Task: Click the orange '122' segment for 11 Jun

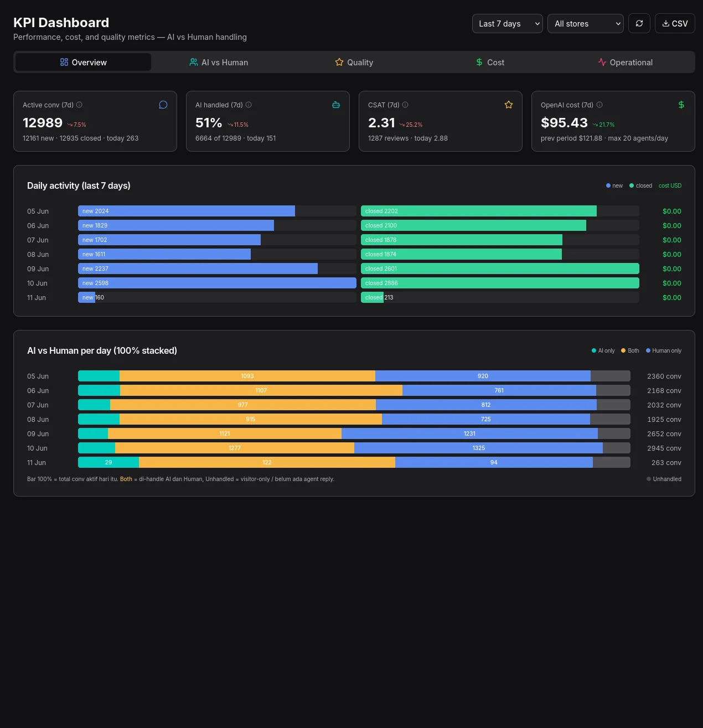Action: pyautogui.click(x=267, y=462)
